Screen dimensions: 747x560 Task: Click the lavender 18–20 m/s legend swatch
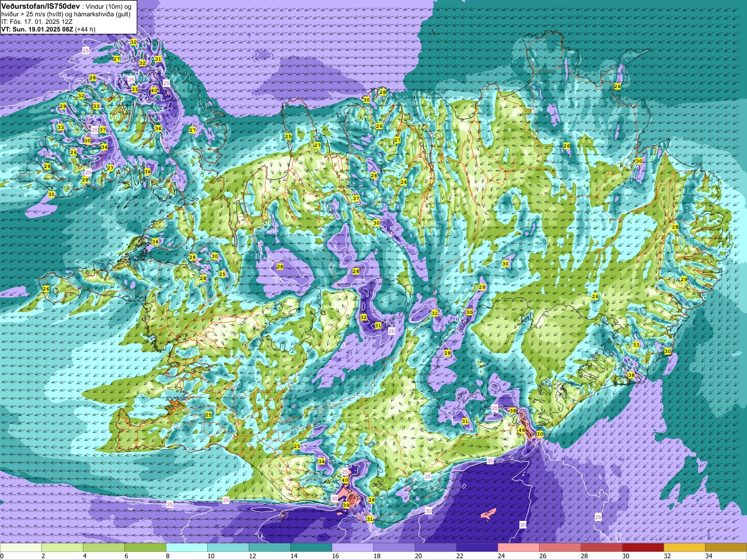coord(394,548)
